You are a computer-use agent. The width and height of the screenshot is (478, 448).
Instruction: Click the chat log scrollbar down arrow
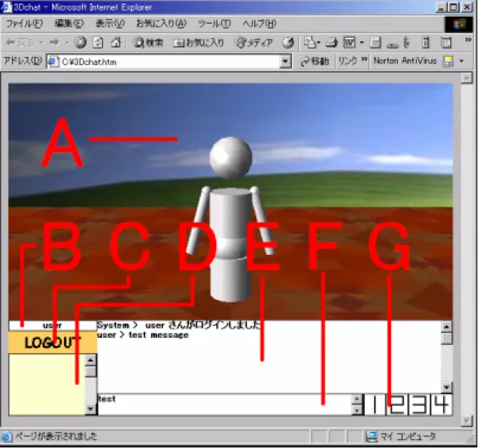point(446,388)
